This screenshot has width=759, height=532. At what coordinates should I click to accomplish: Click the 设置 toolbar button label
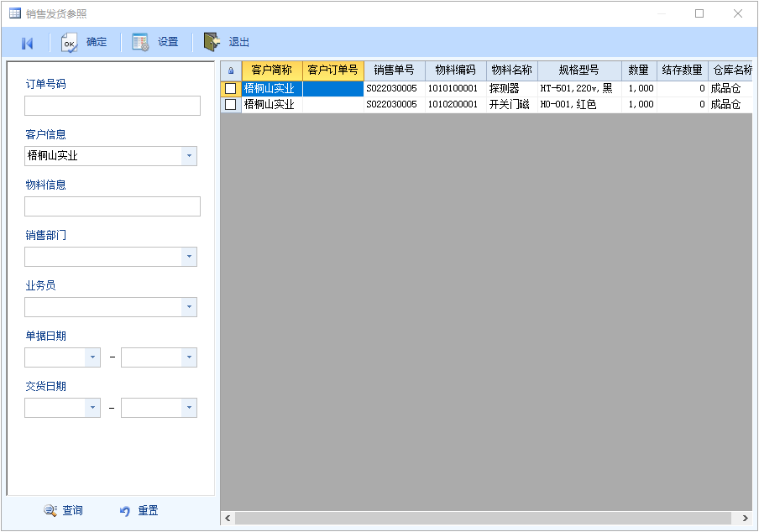point(168,42)
